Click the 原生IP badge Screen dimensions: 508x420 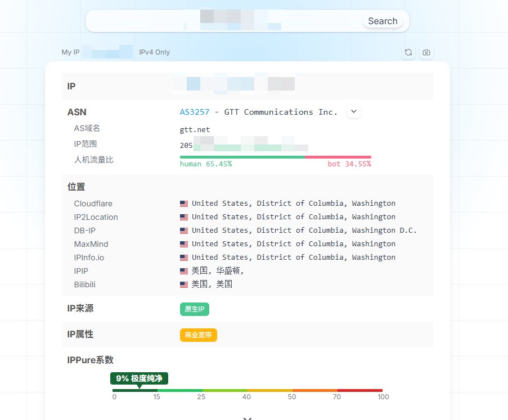click(x=195, y=309)
